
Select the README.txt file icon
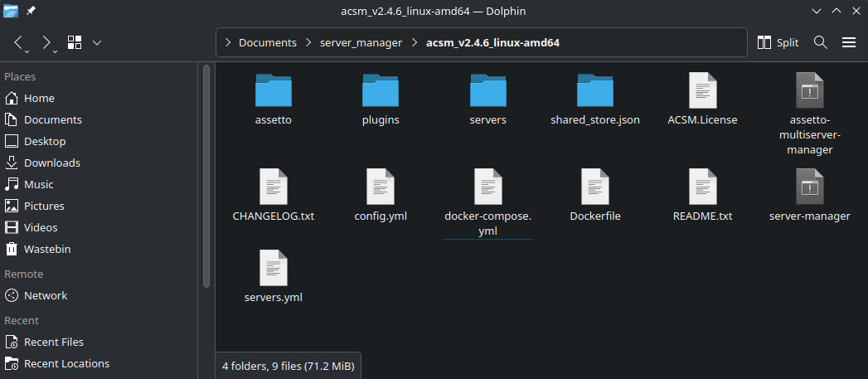click(x=702, y=187)
